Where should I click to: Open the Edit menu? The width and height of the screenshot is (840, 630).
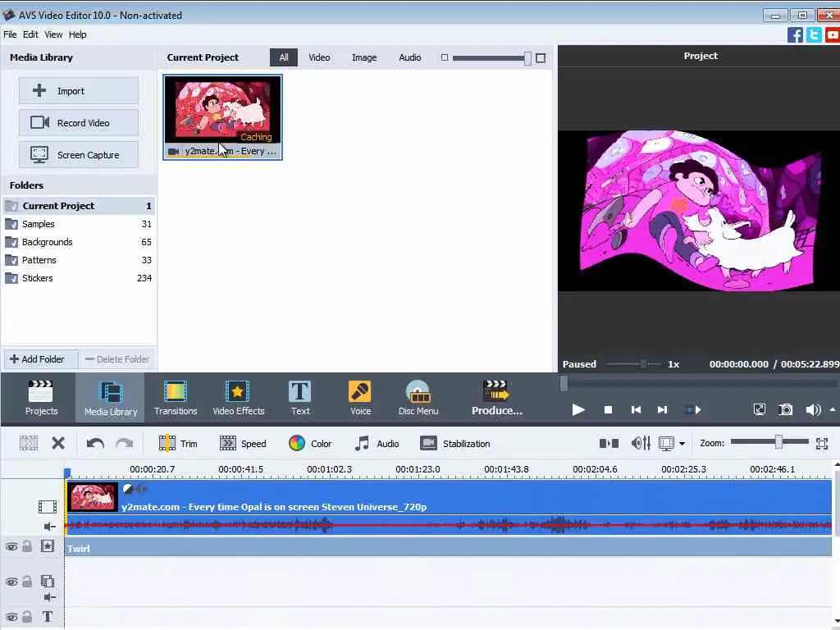(x=30, y=34)
